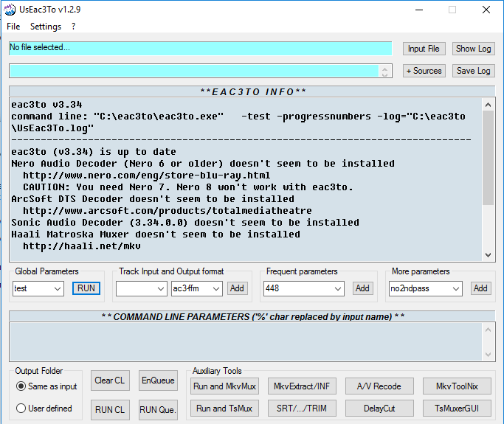This screenshot has width=504, height=424.
Task: Click the nero.com store-blu-ray URL text
Action: tap(147, 175)
